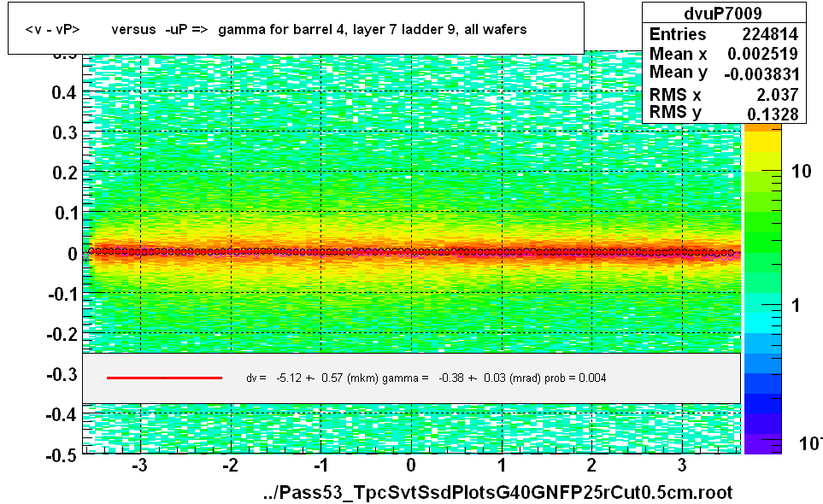Click the stats box title dvuP7009
The height and width of the screenshot is (504, 823).
click(723, 13)
